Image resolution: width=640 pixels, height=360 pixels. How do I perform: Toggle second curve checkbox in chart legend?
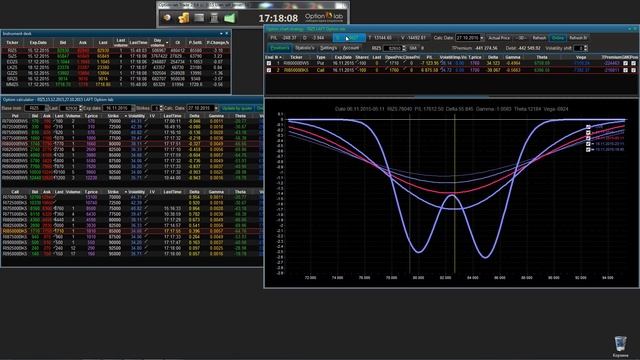588,133
